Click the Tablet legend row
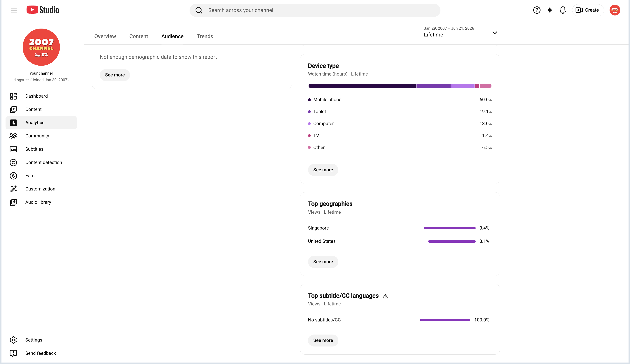The height and width of the screenshot is (364, 630). 400,112
